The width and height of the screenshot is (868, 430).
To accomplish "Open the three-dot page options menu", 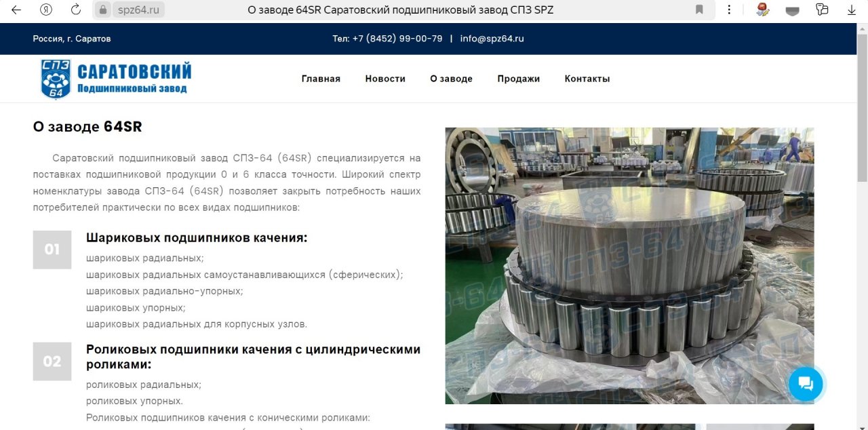I will click(729, 9).
